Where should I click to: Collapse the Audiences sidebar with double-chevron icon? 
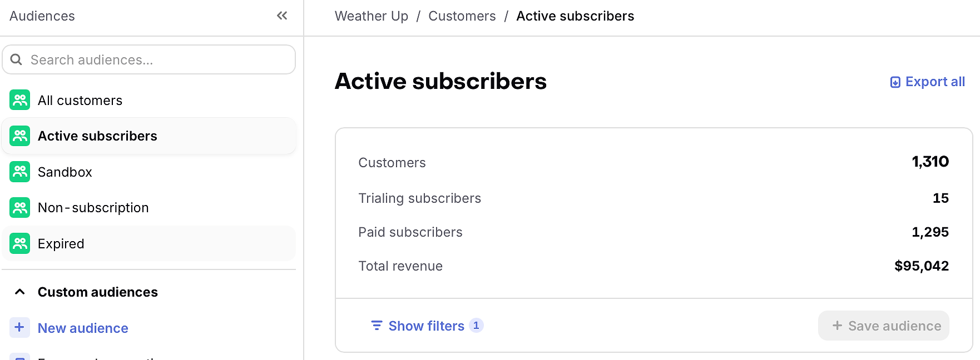coord(282,16)
